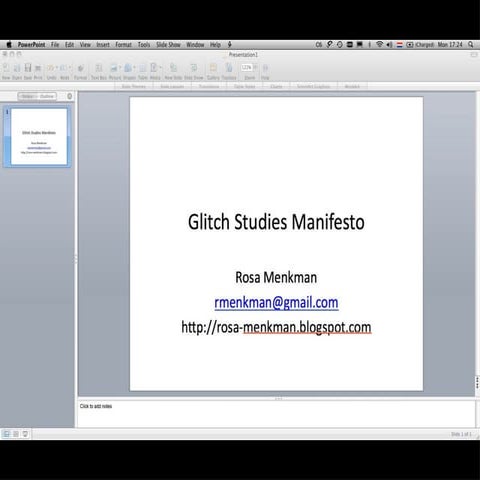
Task: Open the Slide Show menu
Action: coord(168,45)
